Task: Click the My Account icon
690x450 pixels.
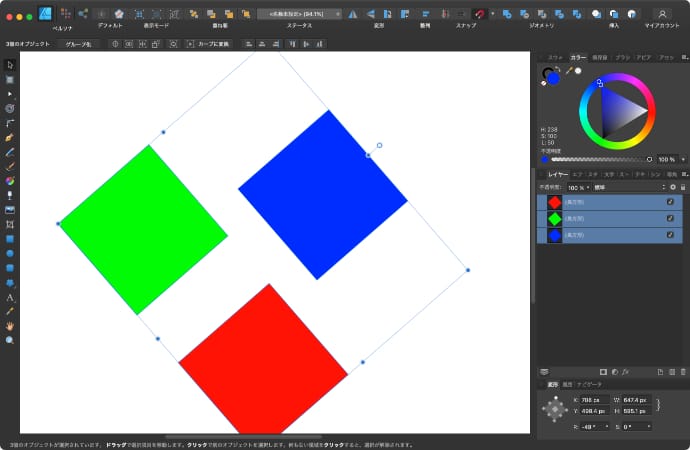Action: 661,14
